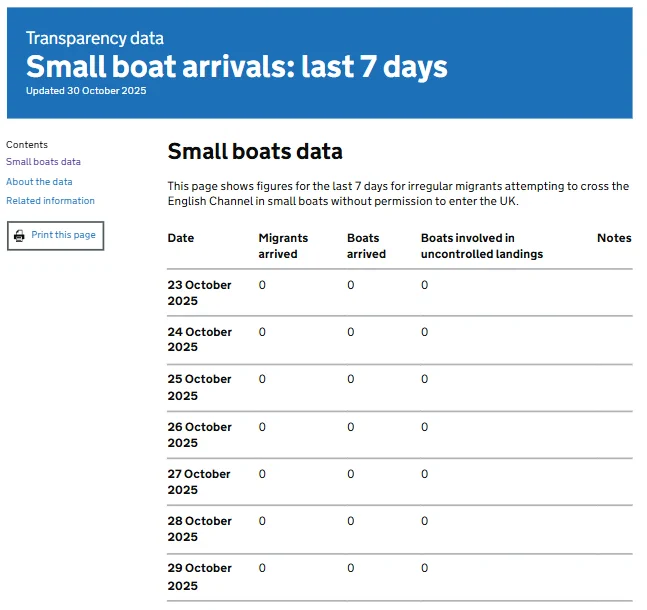Image resolution: width=647 pixels, height=610 pixels.
Task: Click the 'Date' column header
Action: 181,238
